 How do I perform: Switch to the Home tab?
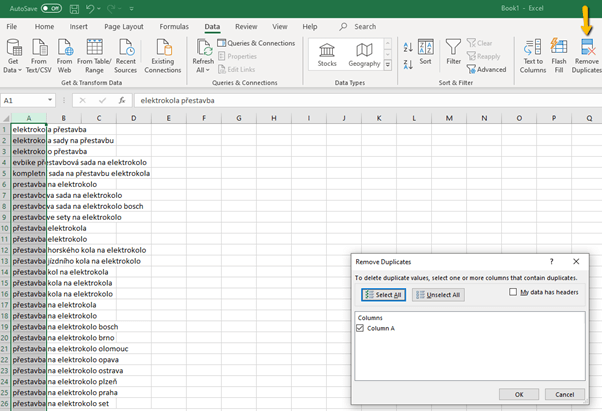pos(44,26)
